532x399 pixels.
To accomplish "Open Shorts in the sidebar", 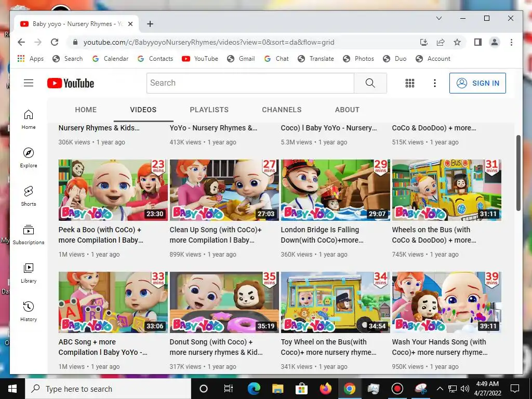I will tap(29, 196).
